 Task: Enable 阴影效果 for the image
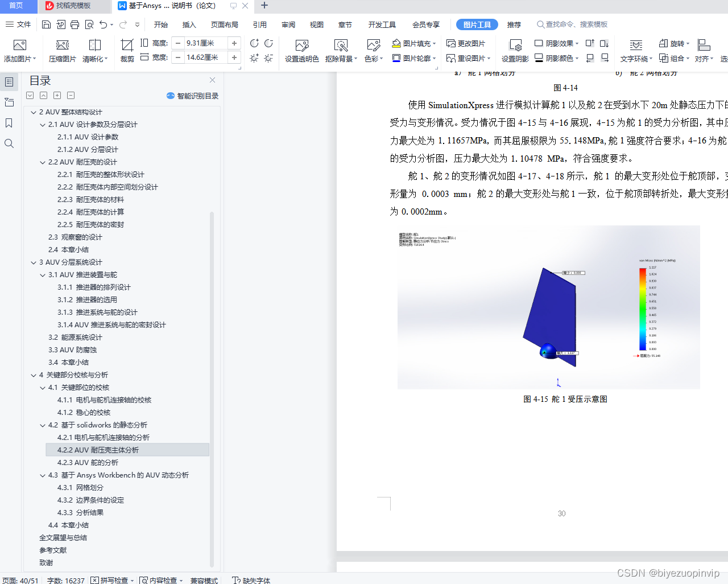click(556, 43)
